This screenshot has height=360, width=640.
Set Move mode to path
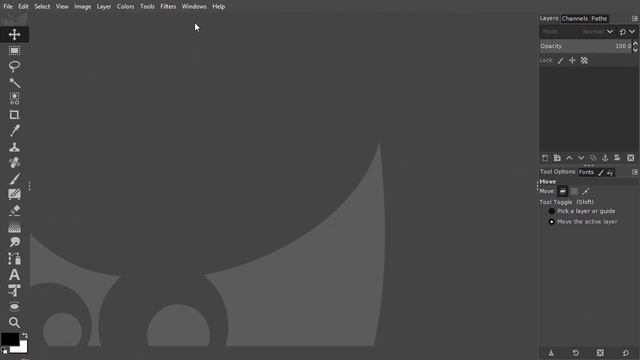[586, 191]
